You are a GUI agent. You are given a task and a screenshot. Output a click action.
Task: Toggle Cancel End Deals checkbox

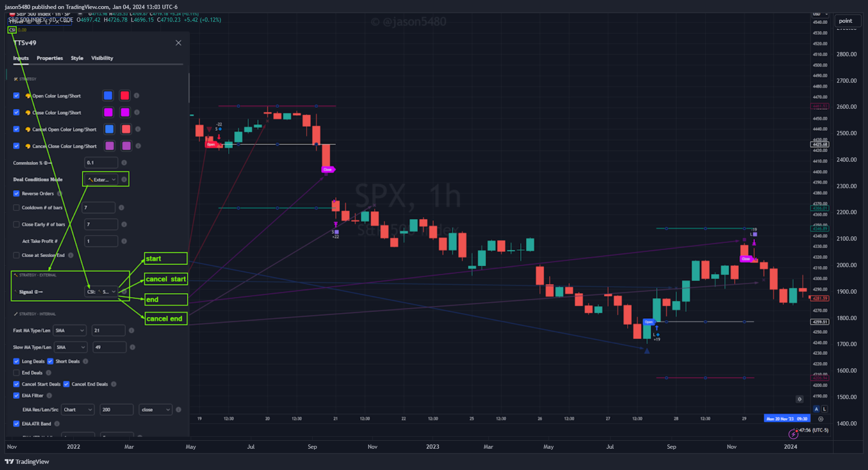[66, 384]
